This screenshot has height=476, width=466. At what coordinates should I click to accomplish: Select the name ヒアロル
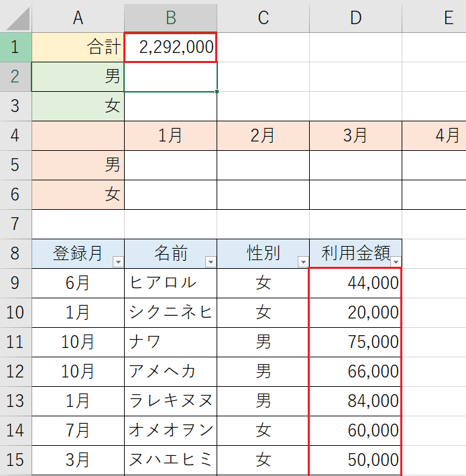(x=170, y=283)
